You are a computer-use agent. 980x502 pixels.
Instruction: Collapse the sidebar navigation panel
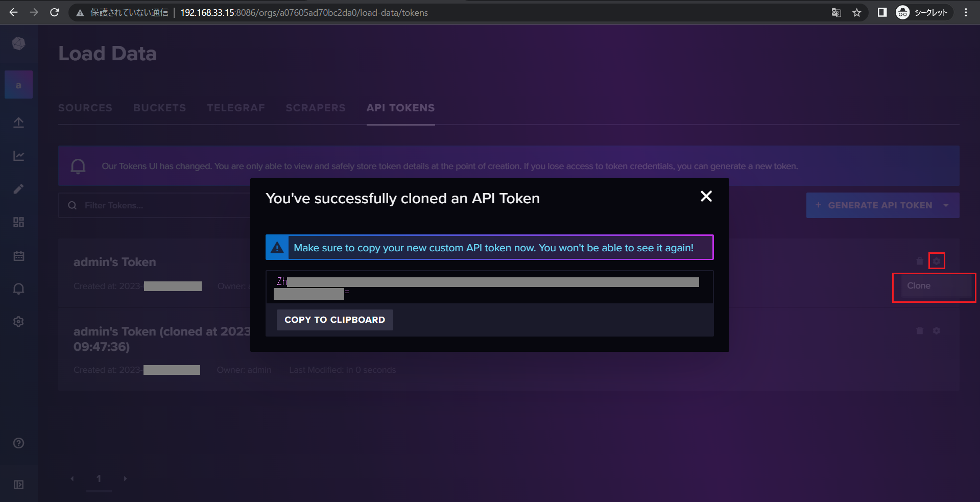coord(19,484)
